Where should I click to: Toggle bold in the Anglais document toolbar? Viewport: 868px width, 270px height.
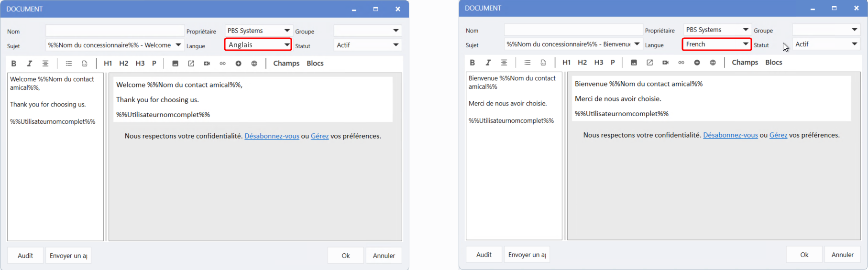click(14, 64)
